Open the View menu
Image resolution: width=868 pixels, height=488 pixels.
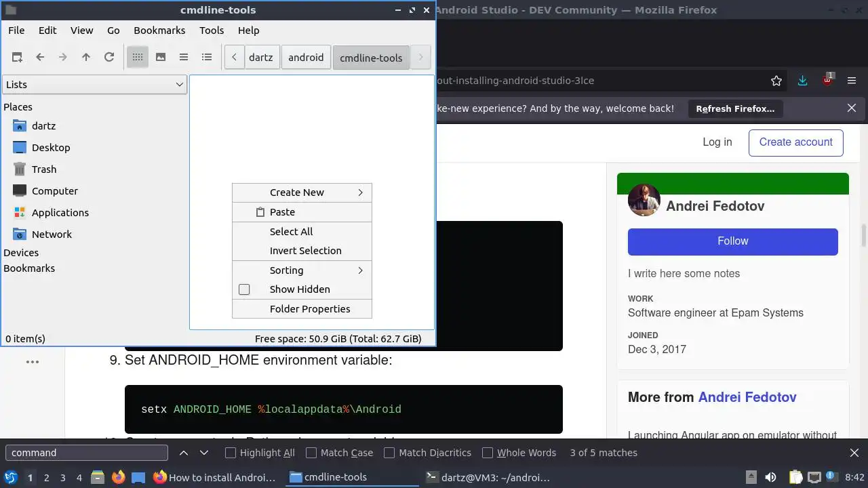pyautogui.click(x=82, y=30)
